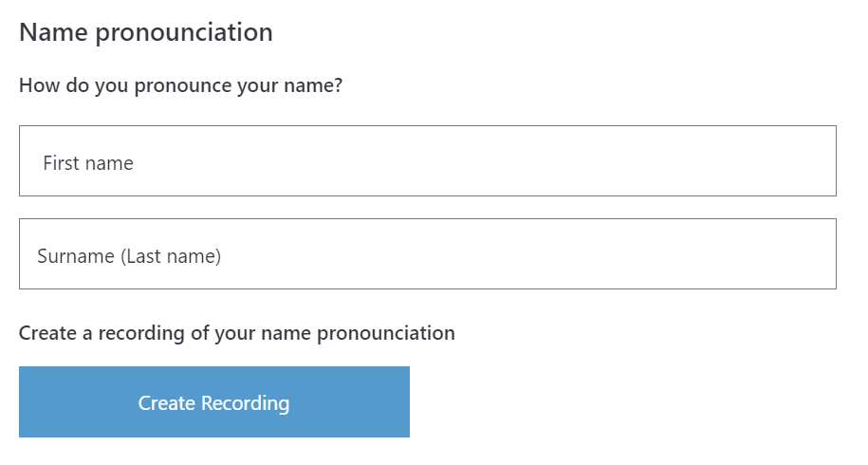Activate the upper text field below the question

point(427,161)
